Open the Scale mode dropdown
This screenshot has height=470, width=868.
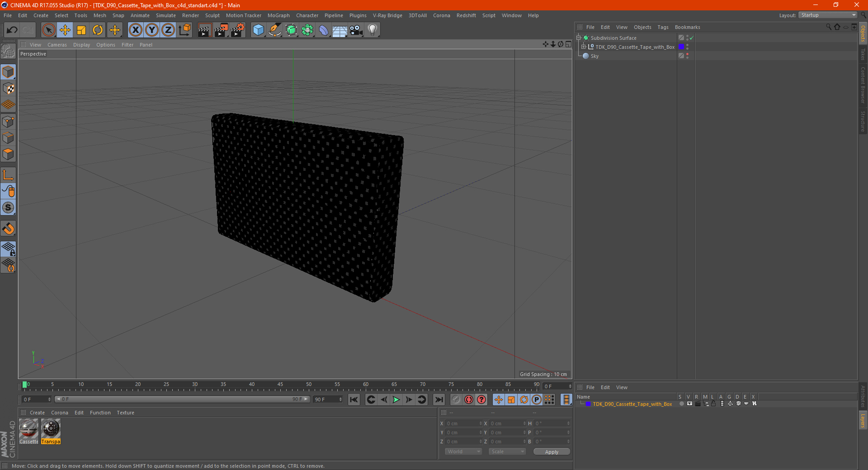(507, 451)
